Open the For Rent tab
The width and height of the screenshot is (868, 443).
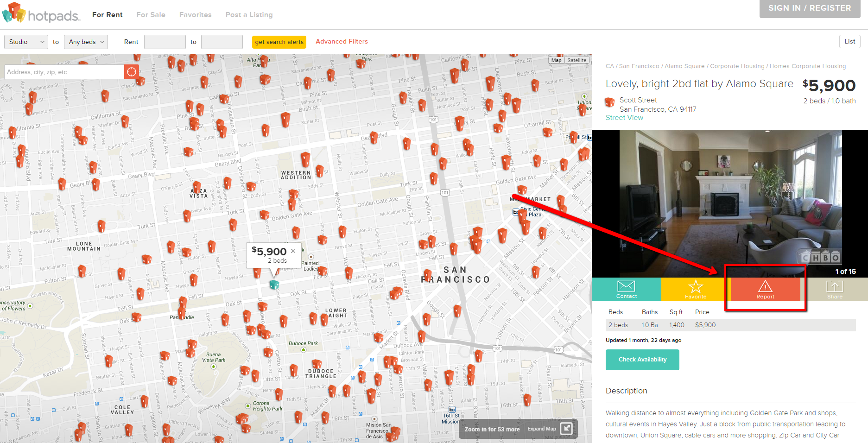107,15
